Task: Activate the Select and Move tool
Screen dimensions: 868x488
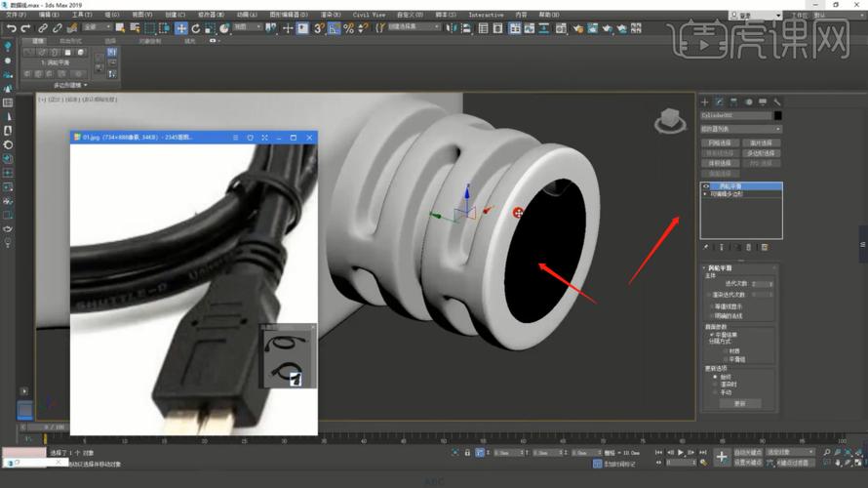Action: point(181,28)
